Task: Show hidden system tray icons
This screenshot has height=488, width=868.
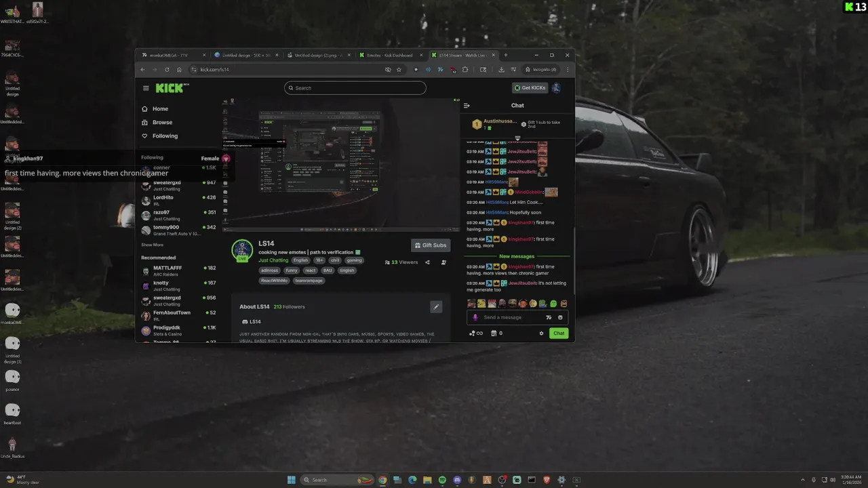Action: pyautogui.click(x=803, y=480)
